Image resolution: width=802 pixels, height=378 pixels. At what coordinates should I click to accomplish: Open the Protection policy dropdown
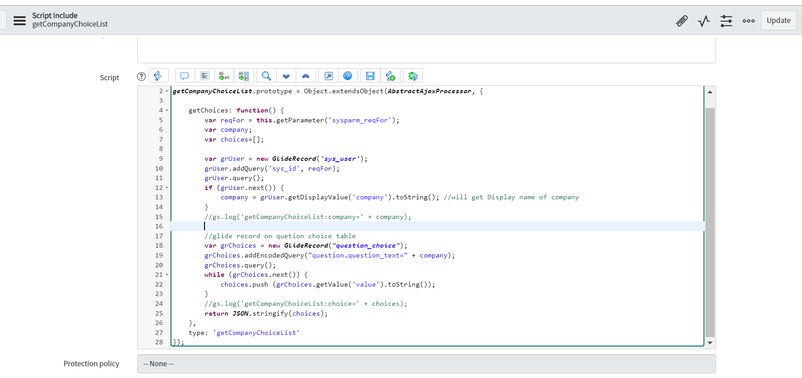[x=426, y=364]
